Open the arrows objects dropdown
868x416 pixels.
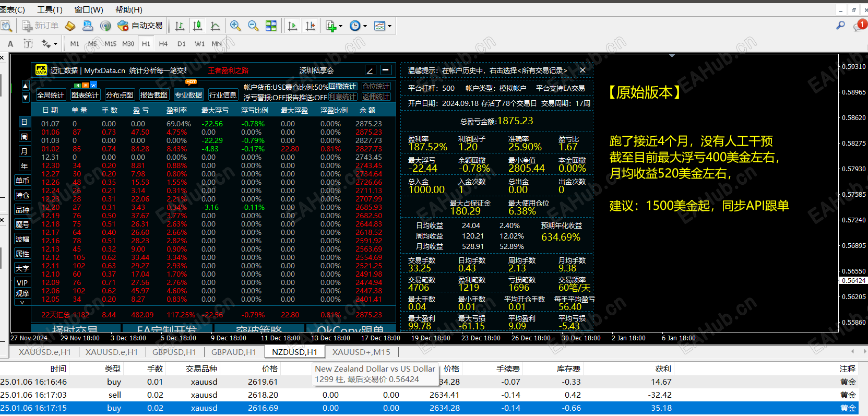(49, 44)
